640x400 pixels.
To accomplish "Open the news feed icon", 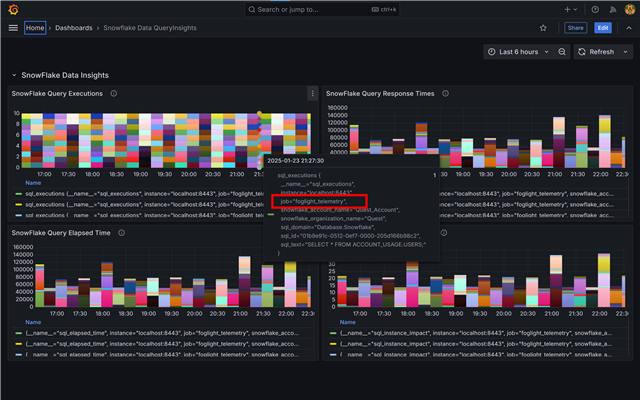I will pos(613,9).
